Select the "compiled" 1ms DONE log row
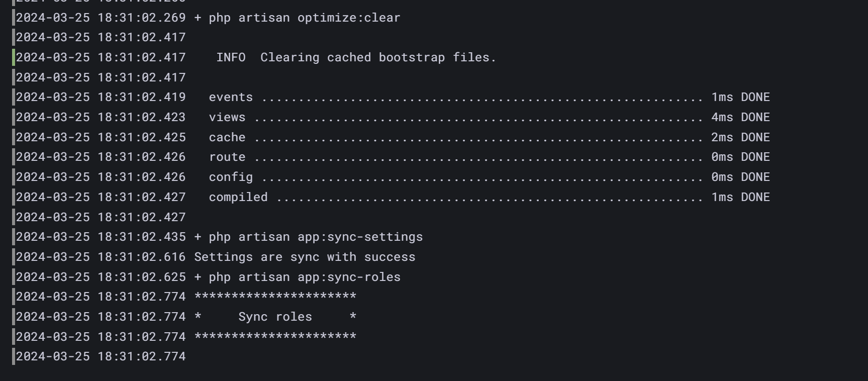This screenshot has height=381, width=868. pyautogui.click(x=489, y=198)
